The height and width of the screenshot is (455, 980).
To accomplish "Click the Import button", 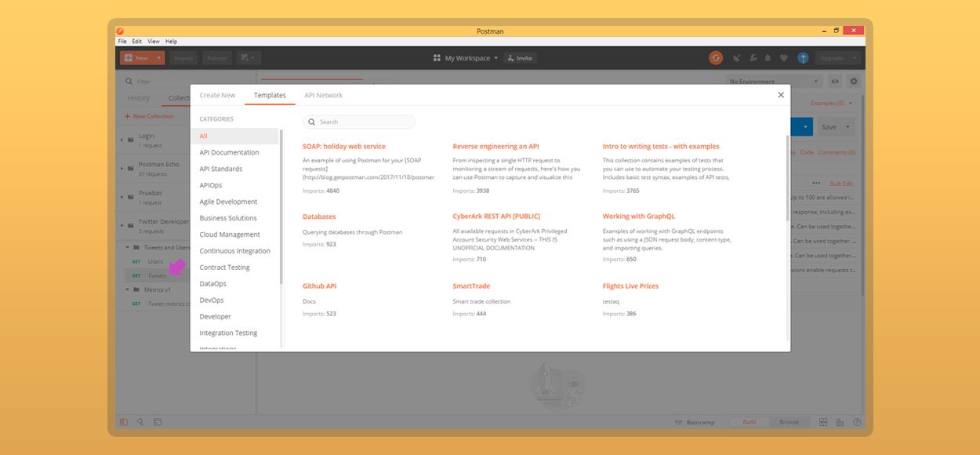I will tap(183, 58).
